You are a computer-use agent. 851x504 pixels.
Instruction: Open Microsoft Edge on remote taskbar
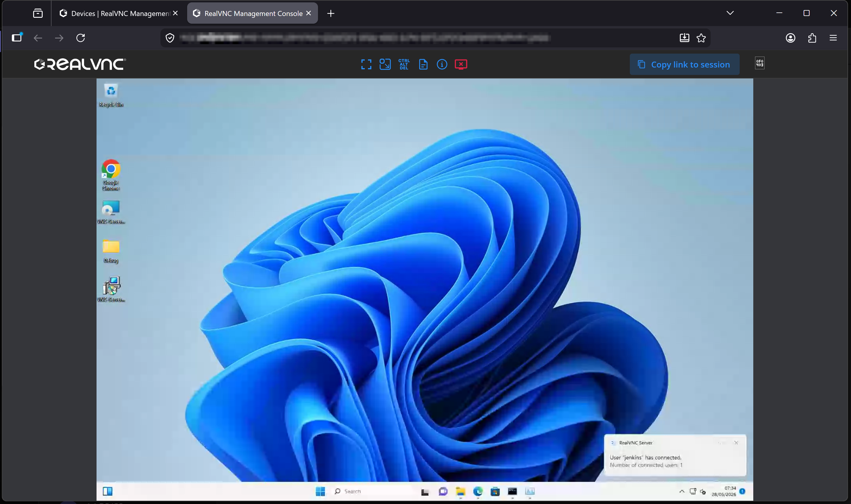pyautogui.click(x=478, y=491)
